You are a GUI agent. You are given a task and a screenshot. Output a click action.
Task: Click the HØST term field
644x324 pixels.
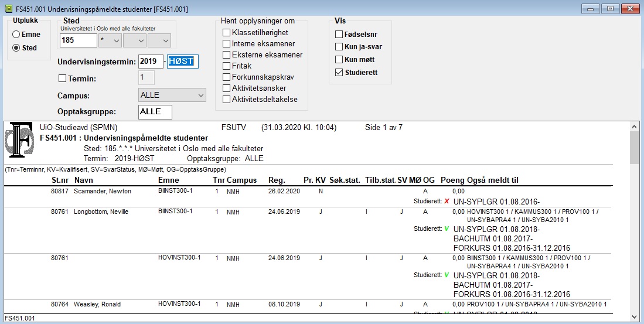click(182, 62)
